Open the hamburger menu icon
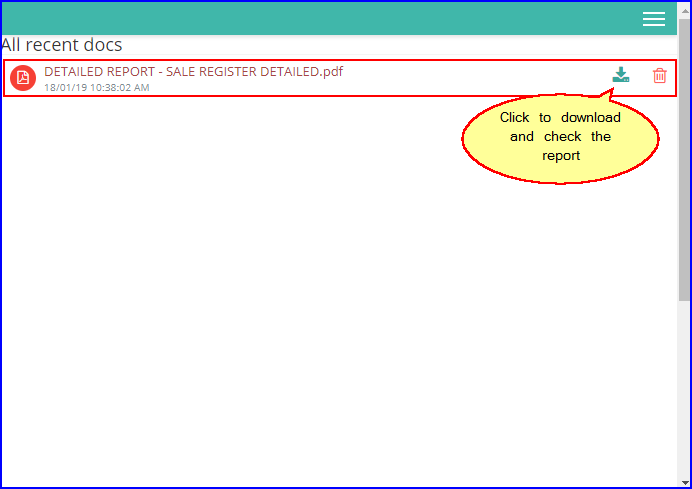 pos(654,19)
